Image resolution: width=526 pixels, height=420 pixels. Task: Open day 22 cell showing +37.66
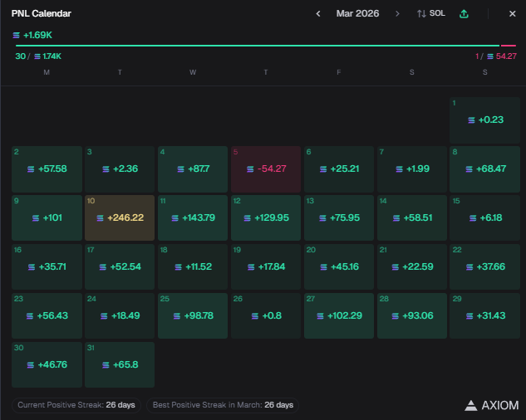point(484,267)
